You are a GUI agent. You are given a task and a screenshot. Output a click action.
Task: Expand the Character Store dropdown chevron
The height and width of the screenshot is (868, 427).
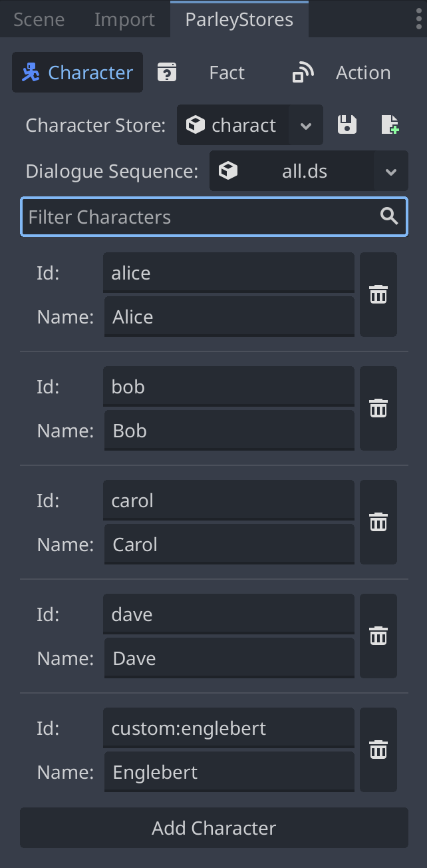click(305, 125)
